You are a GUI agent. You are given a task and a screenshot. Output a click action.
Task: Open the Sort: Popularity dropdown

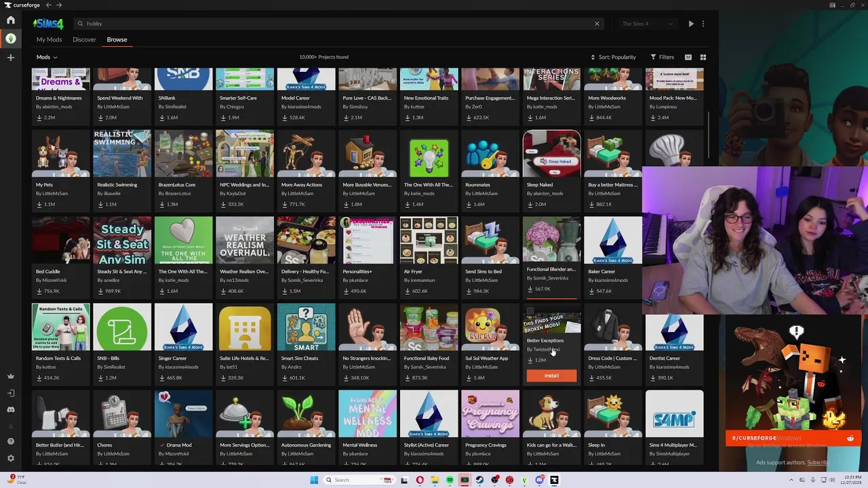coord(614,57)
